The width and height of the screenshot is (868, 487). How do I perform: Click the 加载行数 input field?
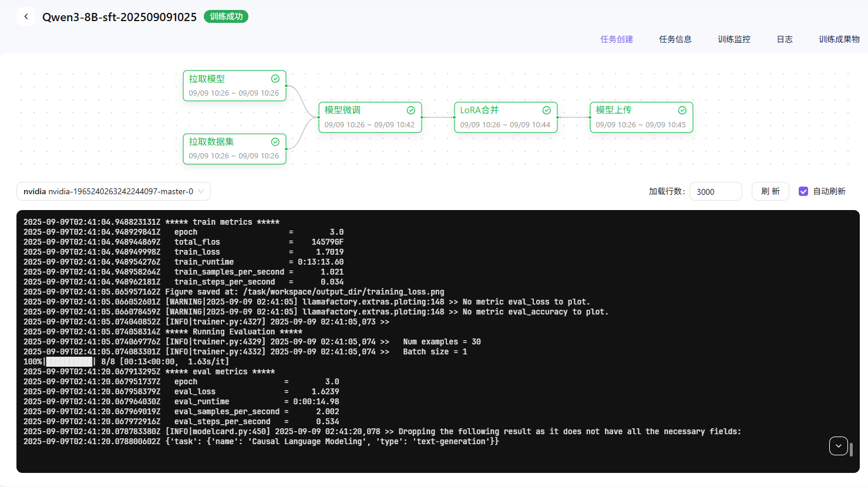tap(715, 191)
